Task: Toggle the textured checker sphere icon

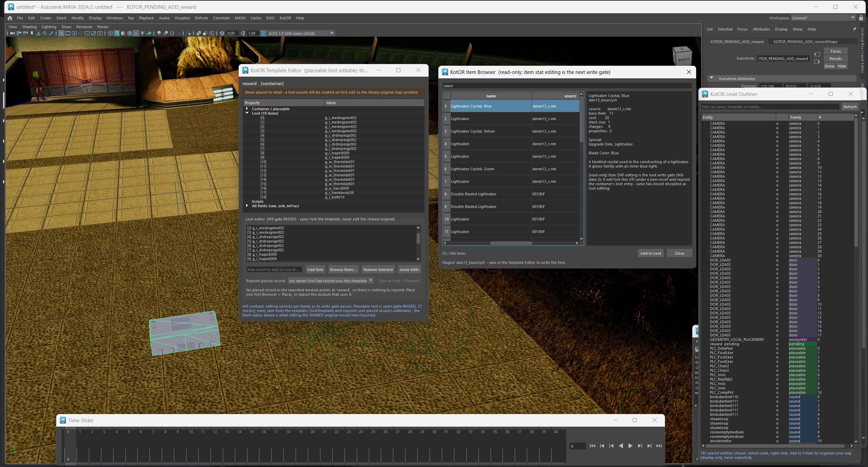Action: pyautogui.click(x=136, y=33)
